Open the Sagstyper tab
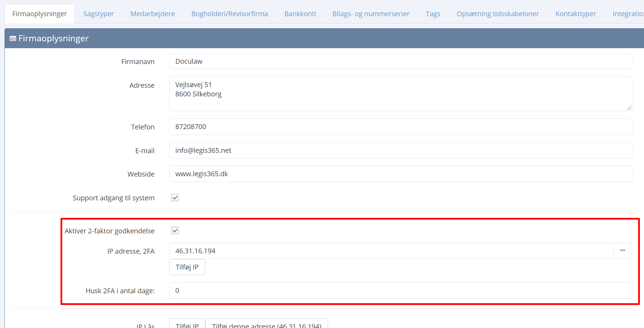The height and width of the screenshot is (328, 644). pos(98,14)
